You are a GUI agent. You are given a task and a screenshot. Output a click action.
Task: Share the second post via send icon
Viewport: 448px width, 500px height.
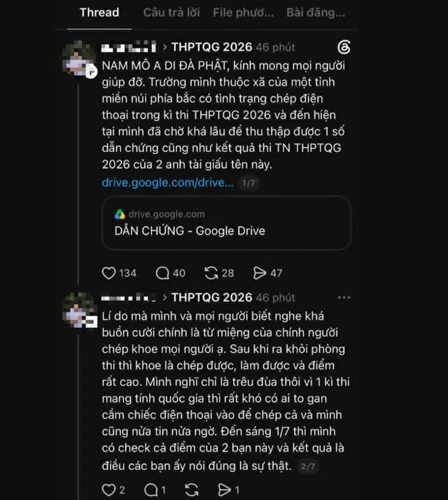(225, 489)
